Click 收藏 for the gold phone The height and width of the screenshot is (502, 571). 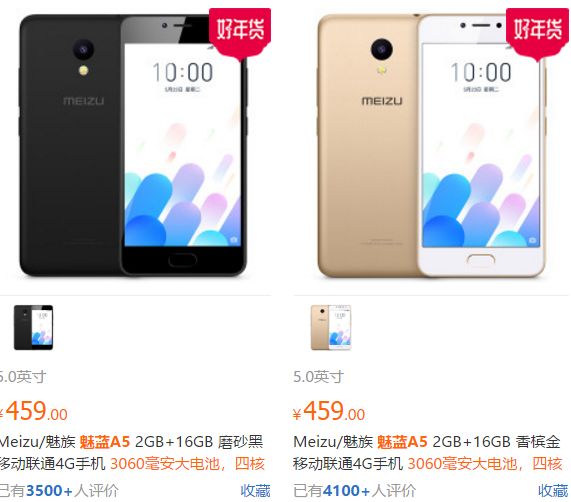(553, 491)
